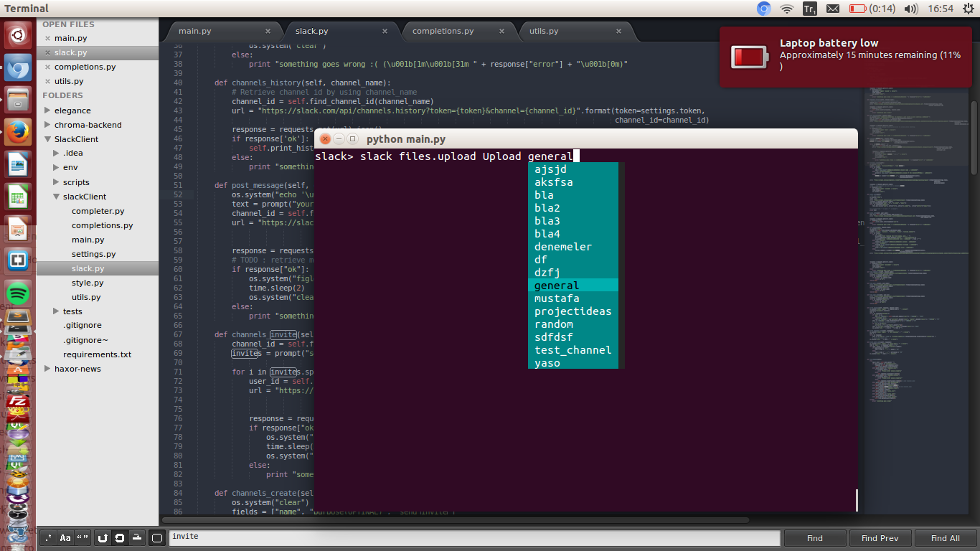Expand the tests folder
Screen dimensions: 980x551
tap(56, 311)
